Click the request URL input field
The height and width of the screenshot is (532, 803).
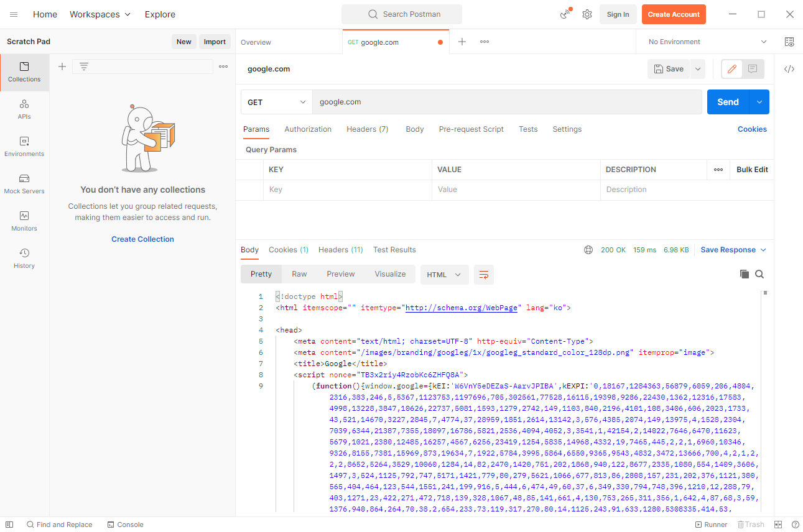pyautogui.click(x=507, y=102)
